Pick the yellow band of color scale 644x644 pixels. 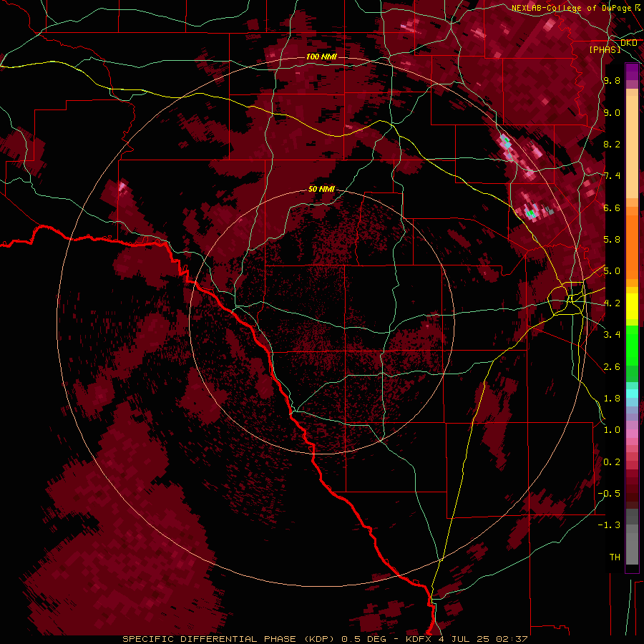(632, 306)
